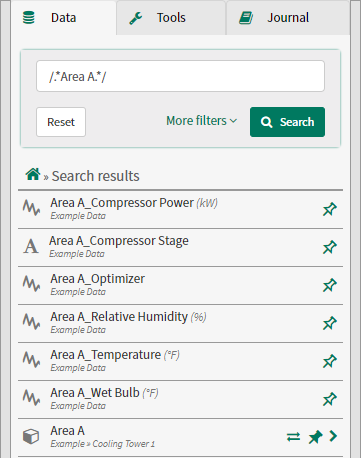Expand Area A asset with chevron arrow

333,436
